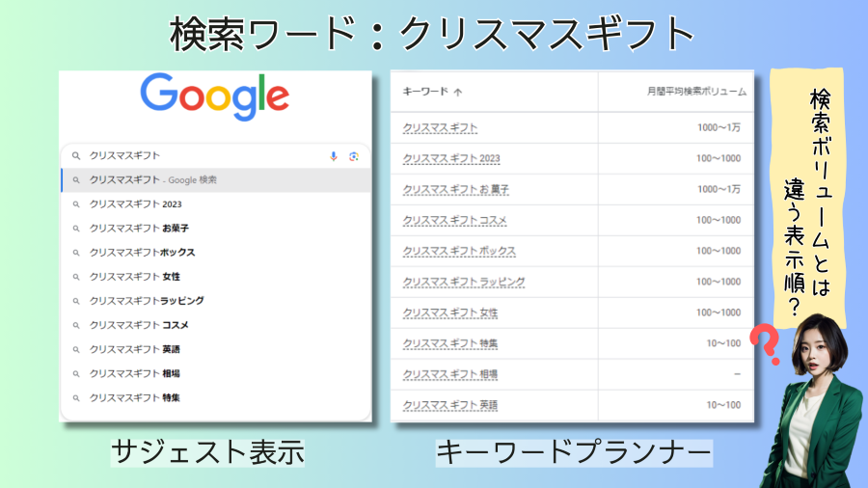This screenshot has height=488, width=868.
Task: Click the Google Lens camera icon
Action: coord(354,156)
